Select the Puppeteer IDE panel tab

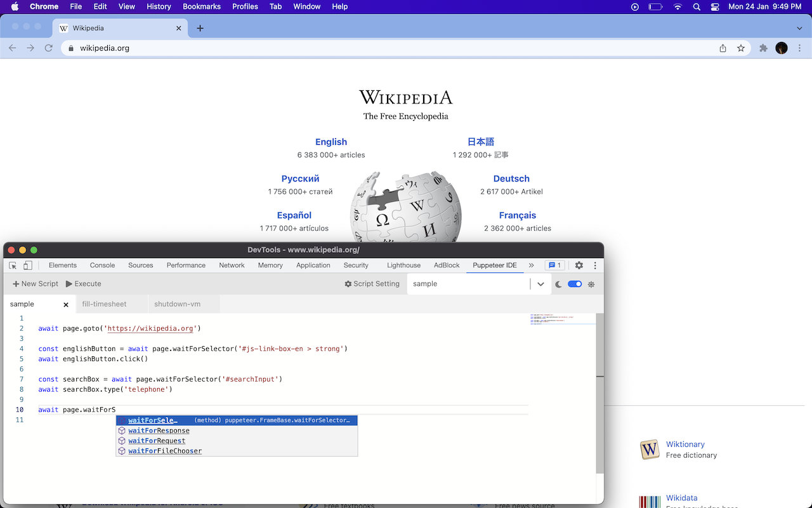(x=495, y=265)
